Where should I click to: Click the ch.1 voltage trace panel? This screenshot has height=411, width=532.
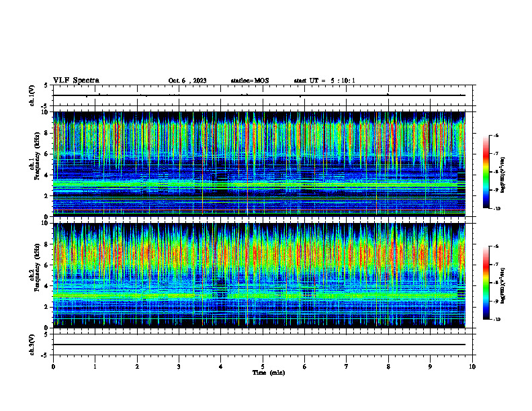point(263,95)
